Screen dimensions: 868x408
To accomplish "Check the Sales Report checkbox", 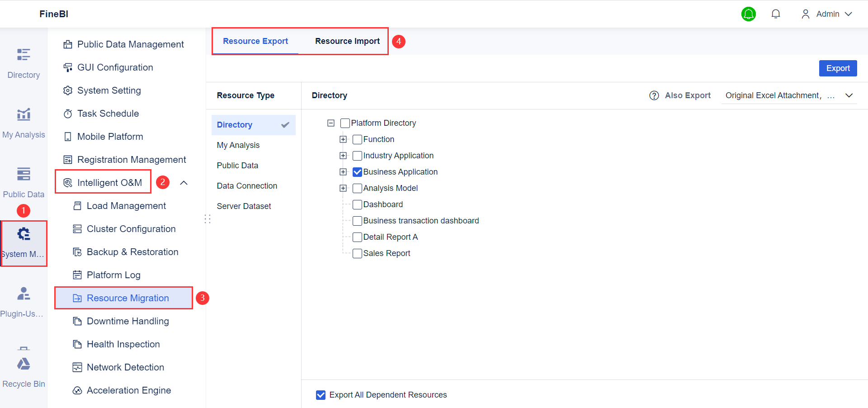I will pos(357,253).
